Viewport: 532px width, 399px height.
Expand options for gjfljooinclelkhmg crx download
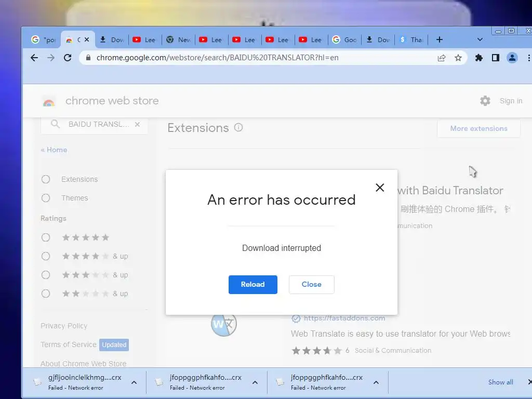click(134, 382)
